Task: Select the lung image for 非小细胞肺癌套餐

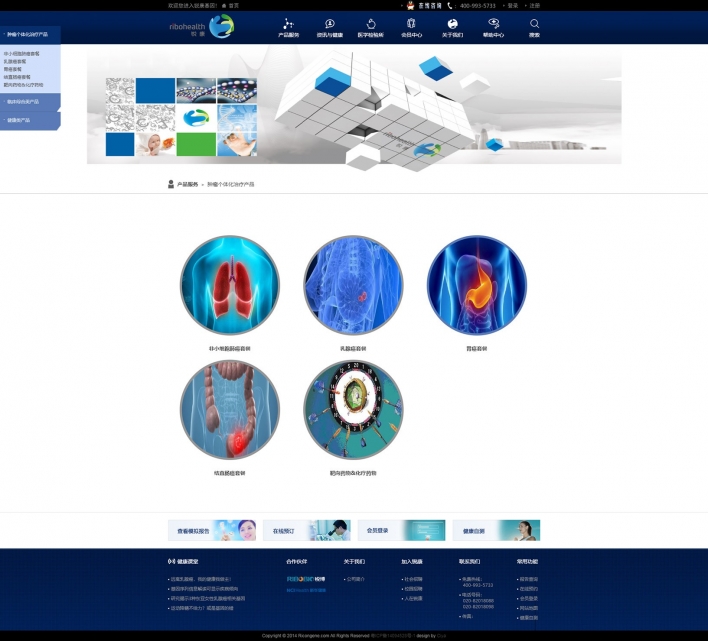Action: coord(229,285)
